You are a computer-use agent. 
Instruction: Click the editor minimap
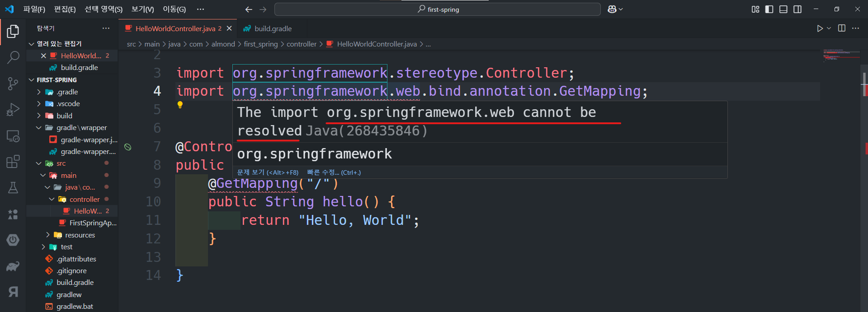[841, 55]
